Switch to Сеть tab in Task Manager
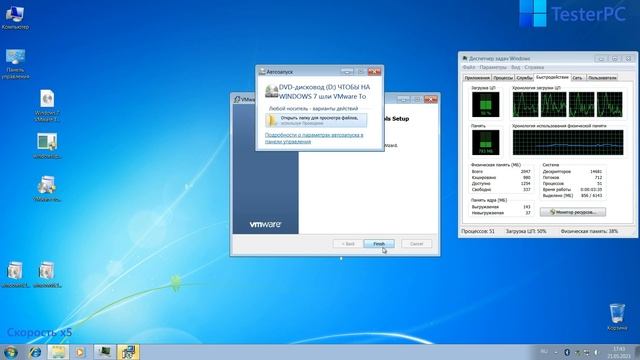The height and width of the screenshot is (360, 640). coord(577,78)
